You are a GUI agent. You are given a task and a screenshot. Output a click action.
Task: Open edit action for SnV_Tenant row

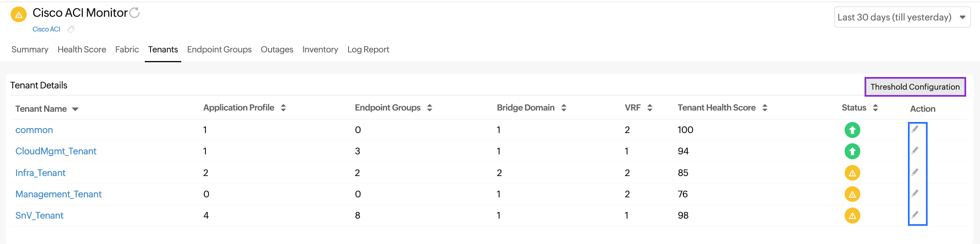915,215
